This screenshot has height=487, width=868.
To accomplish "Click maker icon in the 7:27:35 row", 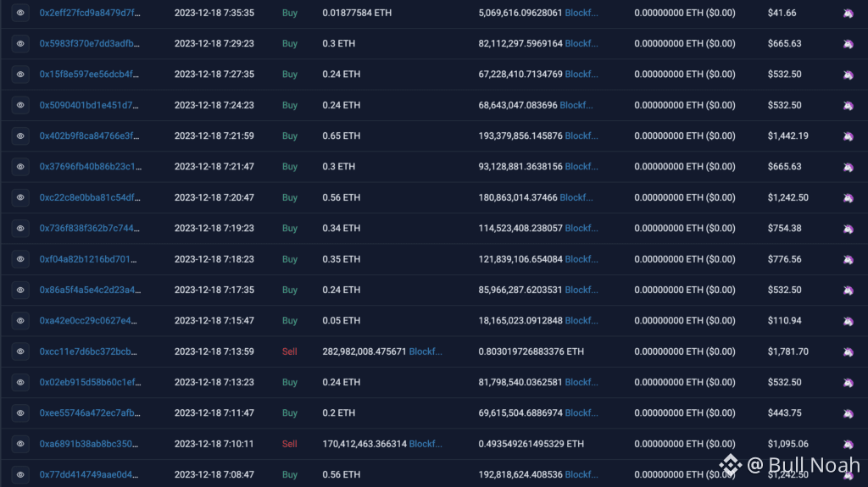I will pyautogui.click(x=848, y=75).
